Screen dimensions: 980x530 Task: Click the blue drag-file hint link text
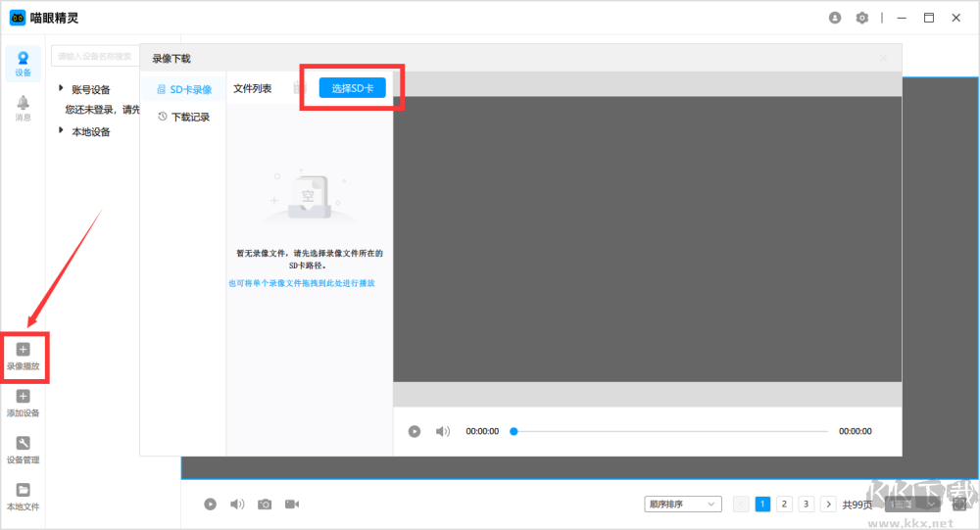(x=302, y=283)
